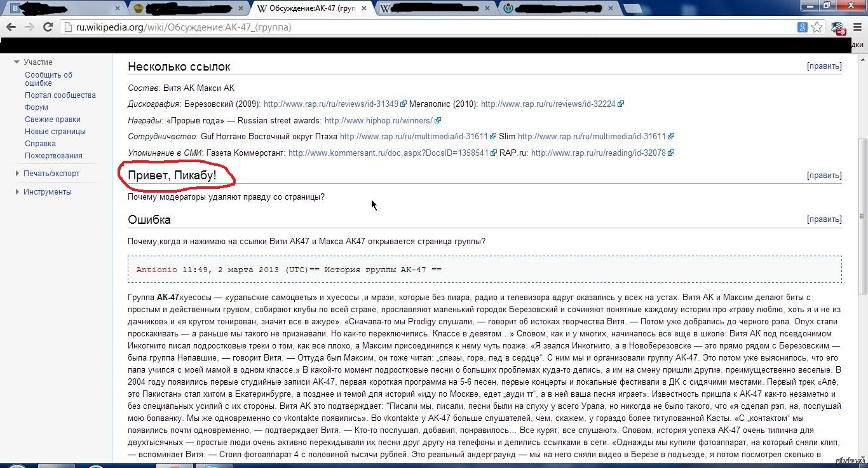Open the Chrome hamburger menu
The image size is (868, 468).
pos(857,27)
